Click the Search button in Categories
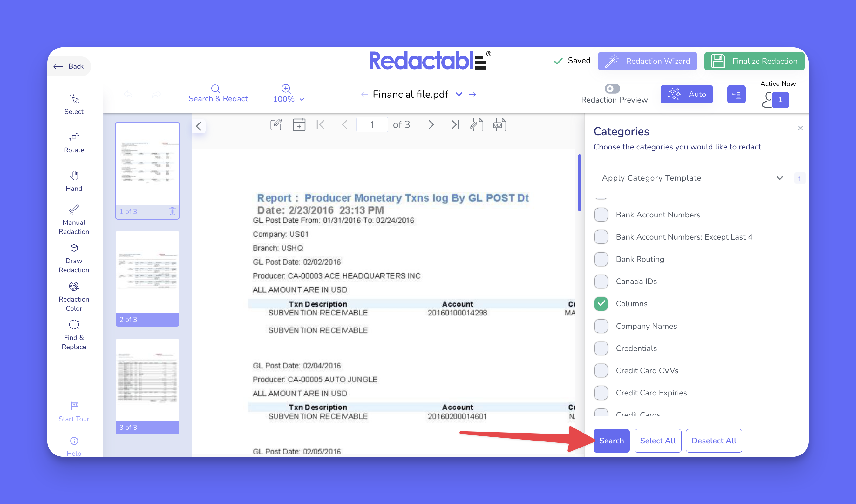This screenshot has height=504, width=856. pos(611,441)
